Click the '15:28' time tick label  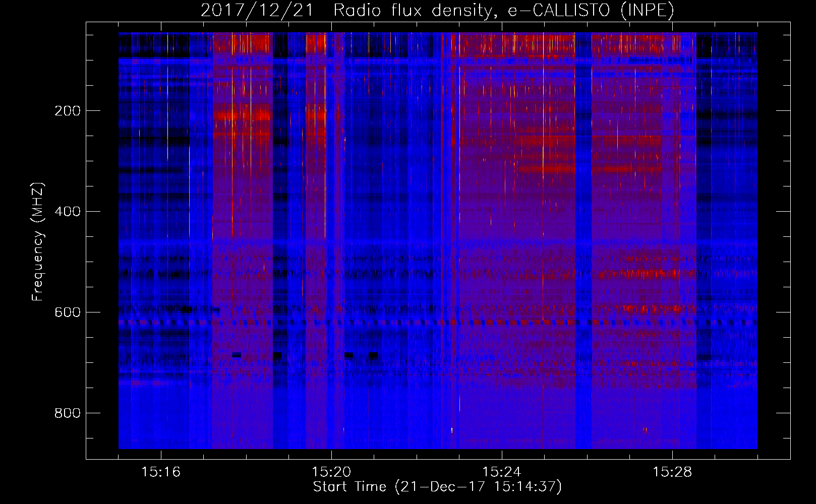tap(672, 472)
